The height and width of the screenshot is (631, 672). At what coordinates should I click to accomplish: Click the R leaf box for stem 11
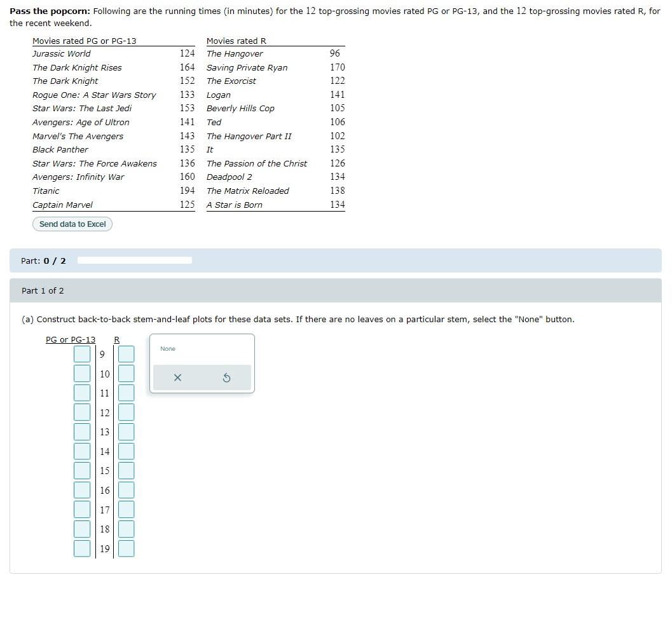pos(126,393)
